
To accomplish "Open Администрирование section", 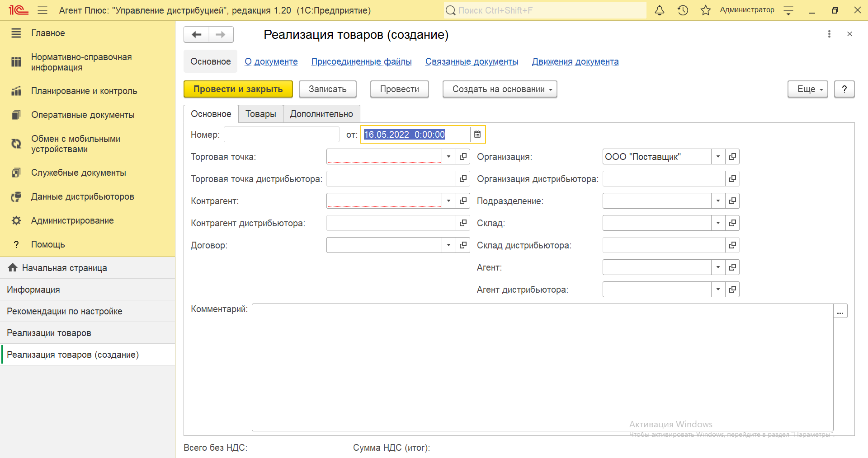I will (x=88, y=220).
